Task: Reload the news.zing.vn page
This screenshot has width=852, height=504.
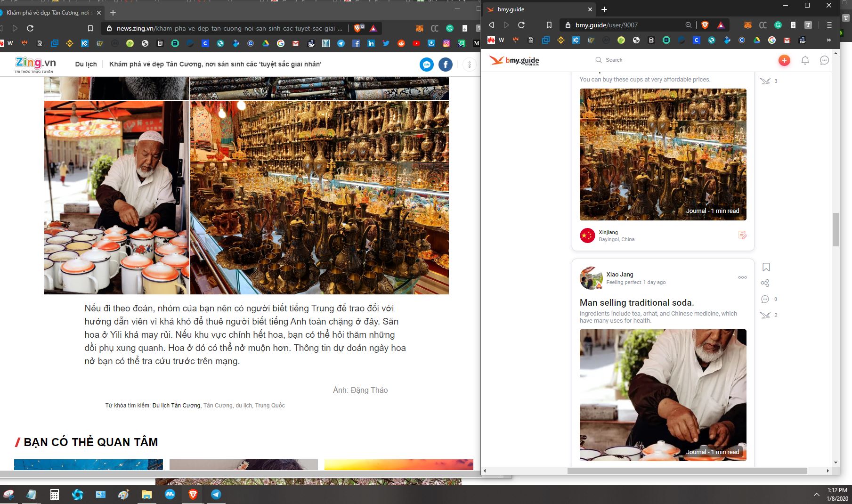Action: 30,28
